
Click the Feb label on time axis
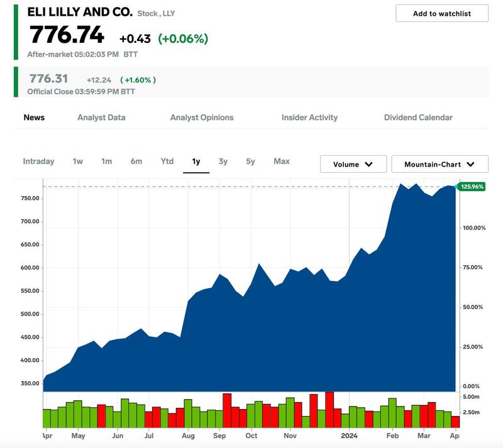392,436
